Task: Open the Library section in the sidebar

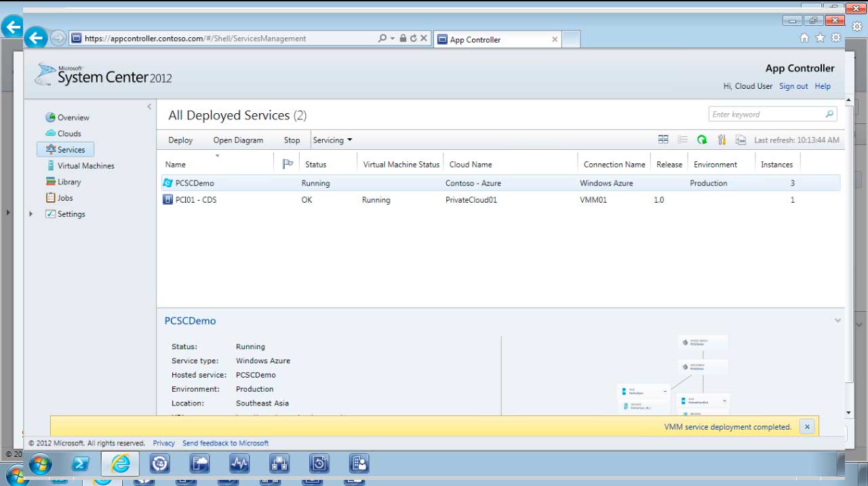Action: pos(63,182)
